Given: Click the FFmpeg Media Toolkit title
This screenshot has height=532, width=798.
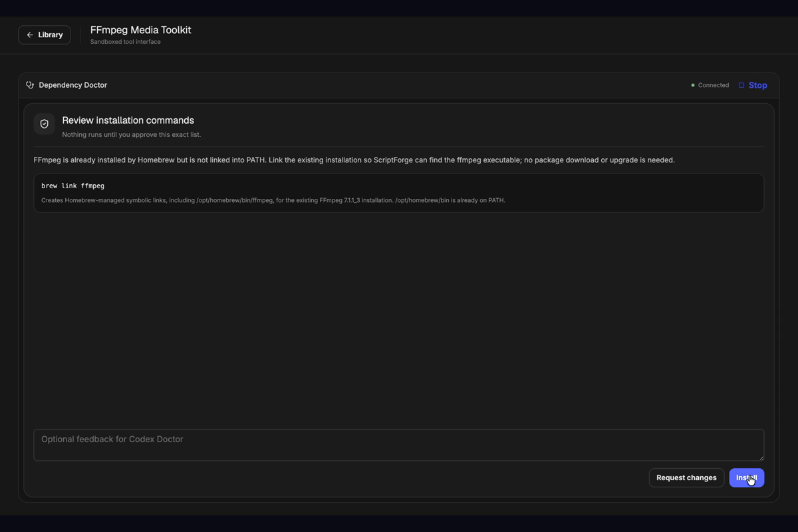Looking at the screenshot, I should coord(141,30).
